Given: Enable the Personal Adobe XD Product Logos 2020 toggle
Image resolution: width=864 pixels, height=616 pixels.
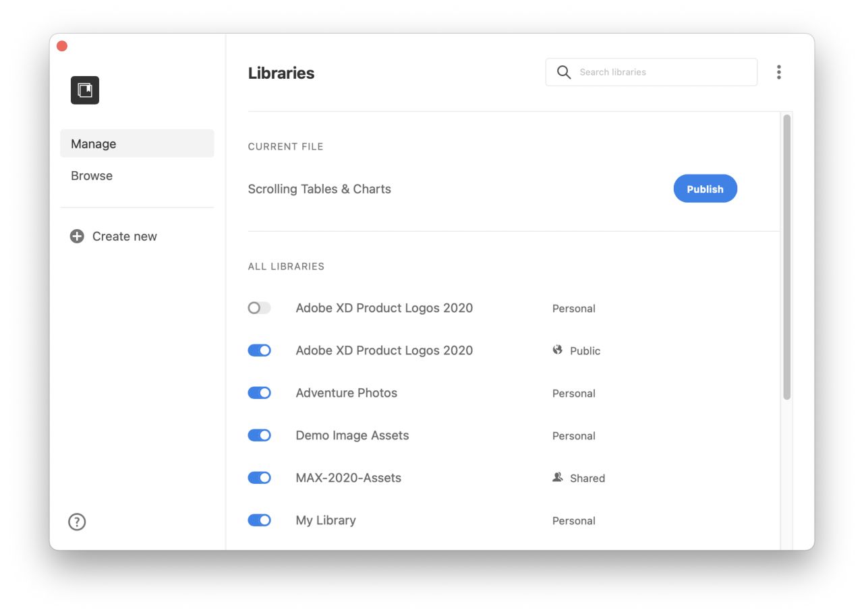Looking at the screenshot, I should click(260, 308).
